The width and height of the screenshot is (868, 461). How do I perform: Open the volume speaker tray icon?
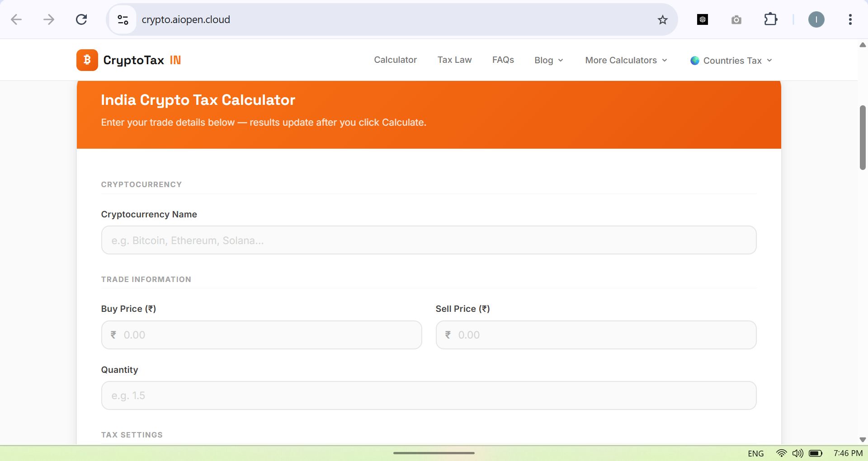point(798,453)
